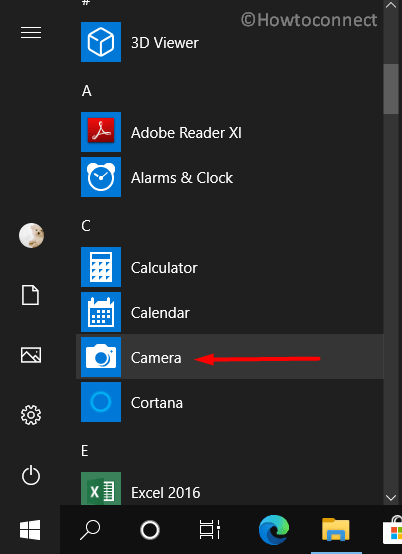The image size is (402, 554).
Task: Click the 'E' letter group header
Action: (85, 450)
